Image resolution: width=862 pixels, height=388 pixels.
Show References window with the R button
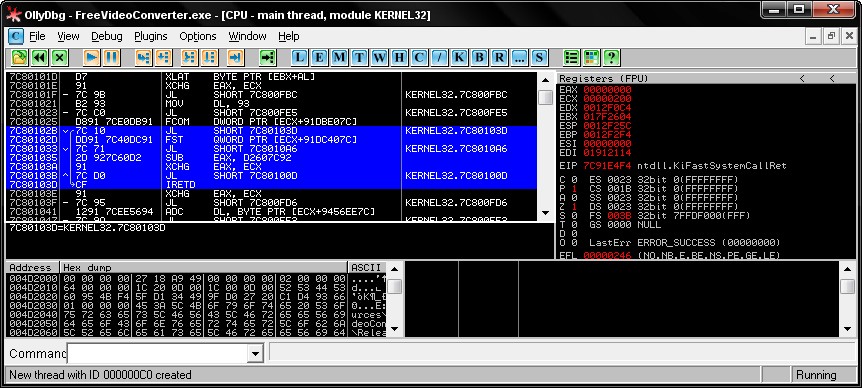(x=499, y=57)
